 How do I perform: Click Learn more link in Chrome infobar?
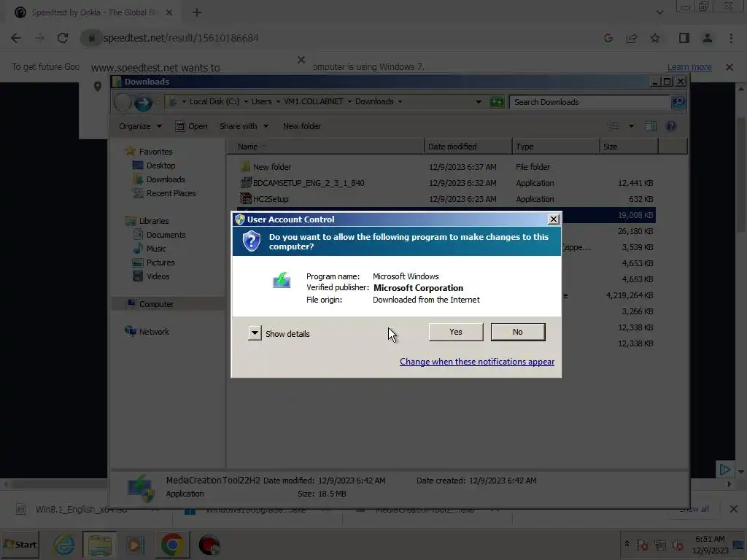point(689,66)
